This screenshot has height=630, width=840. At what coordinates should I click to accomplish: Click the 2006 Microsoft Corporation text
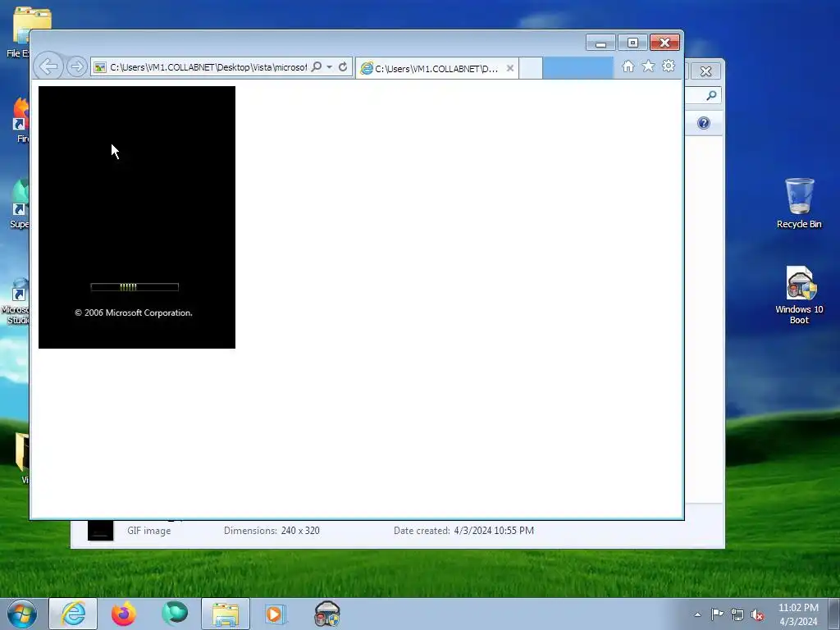(x=134, y=313)
